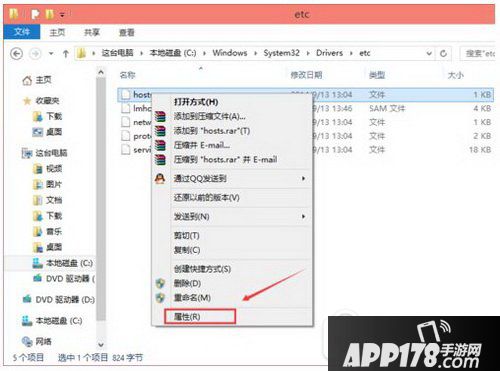500x371 pixels.
Task: Select 还原以前的版本(V) menu entry
Action: pos(206,198)
